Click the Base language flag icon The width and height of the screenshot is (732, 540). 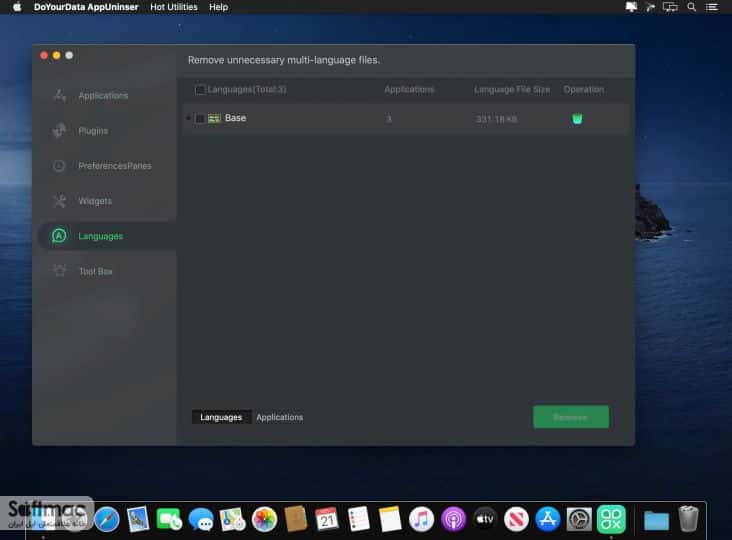[214, 119]
